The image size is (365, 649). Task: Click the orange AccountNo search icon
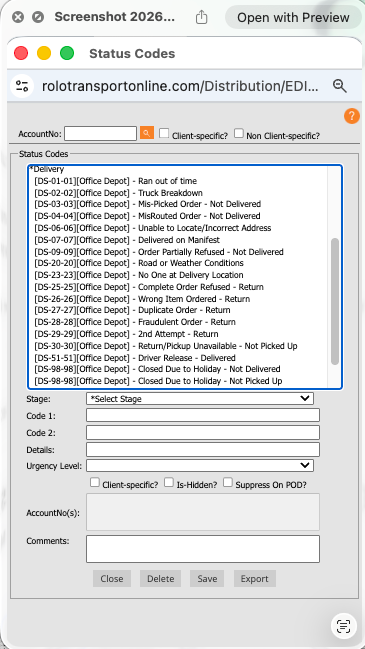point(147,133)
